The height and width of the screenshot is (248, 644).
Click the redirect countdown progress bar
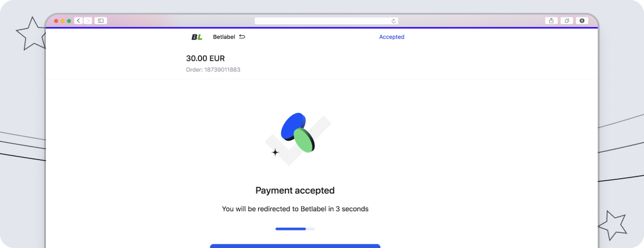[295, 229]
